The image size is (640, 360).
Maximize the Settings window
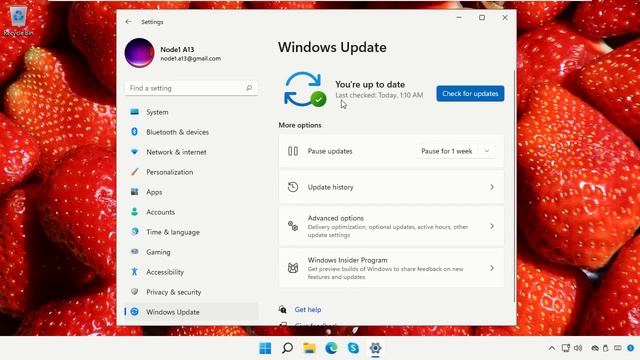pyautogui.click(x=482, y=18)
